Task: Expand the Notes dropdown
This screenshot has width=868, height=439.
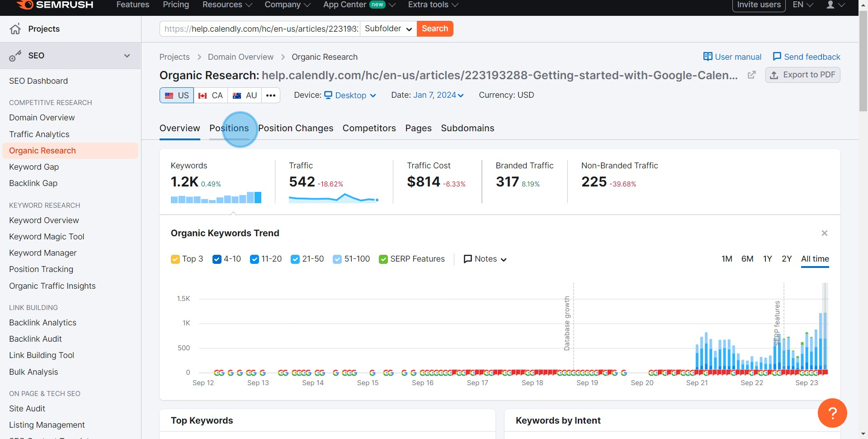Action: click(x=486, y=259)
